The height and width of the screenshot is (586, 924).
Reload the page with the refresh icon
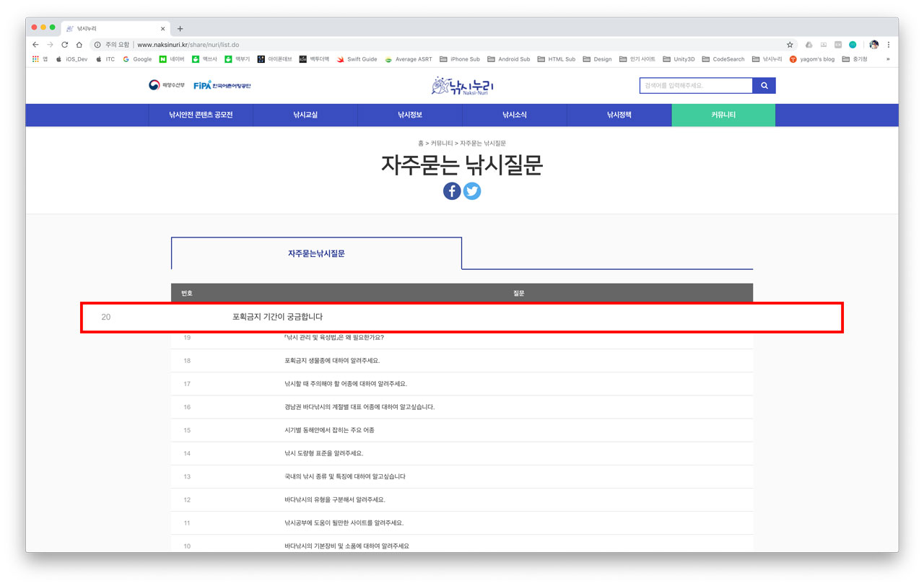(x=64, y=43)
